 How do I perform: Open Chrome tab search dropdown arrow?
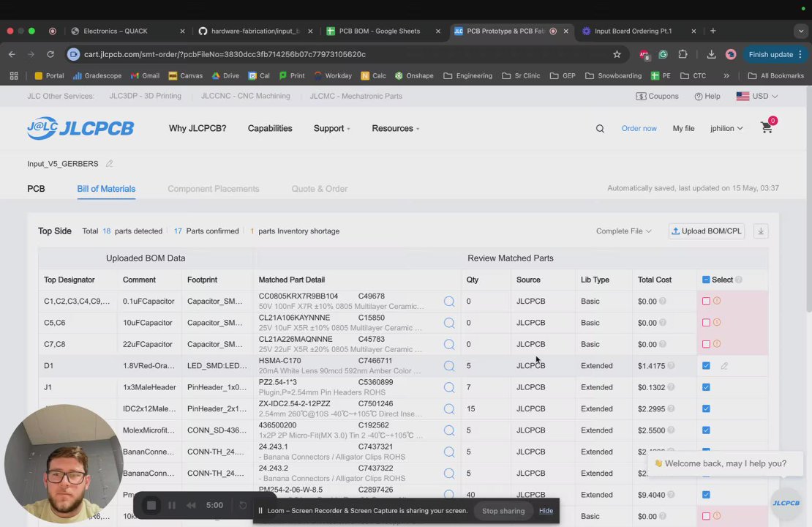point(800,31)
